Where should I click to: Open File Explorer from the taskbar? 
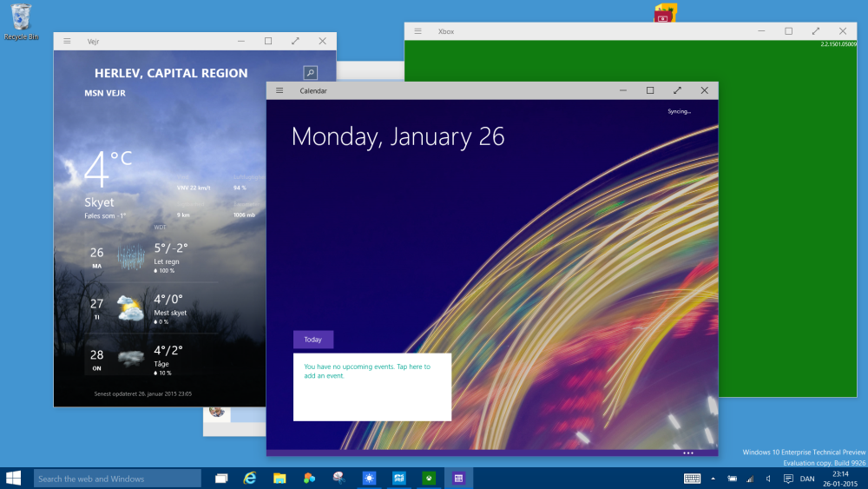[279, 479]
